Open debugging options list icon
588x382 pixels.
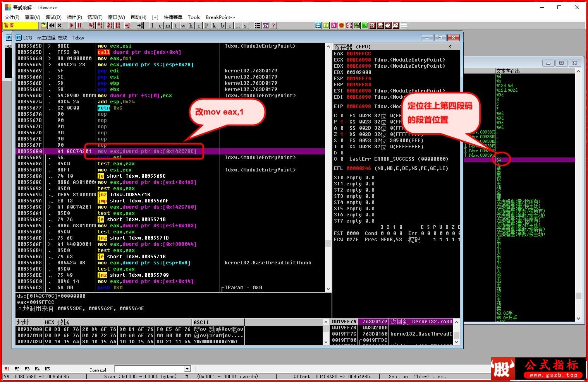click(x=258, y=26)
